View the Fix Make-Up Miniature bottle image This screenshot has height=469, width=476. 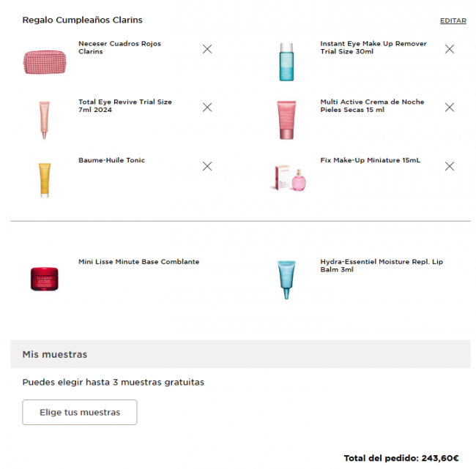(286, 179)
